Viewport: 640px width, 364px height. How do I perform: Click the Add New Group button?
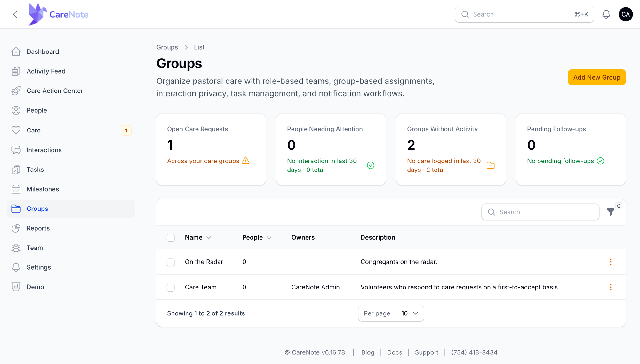(596, 77)
